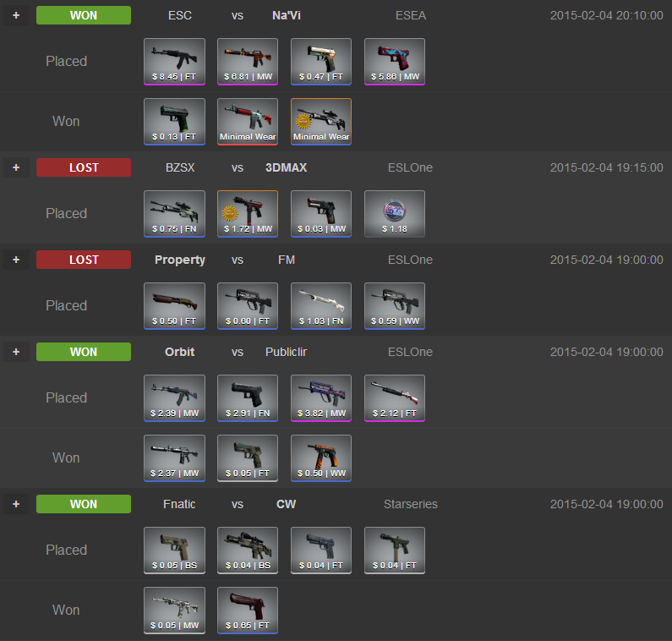Expand the Property vs FM bet row
The image size is (672, 641).
pyautogui.click(x=16, y=260)
